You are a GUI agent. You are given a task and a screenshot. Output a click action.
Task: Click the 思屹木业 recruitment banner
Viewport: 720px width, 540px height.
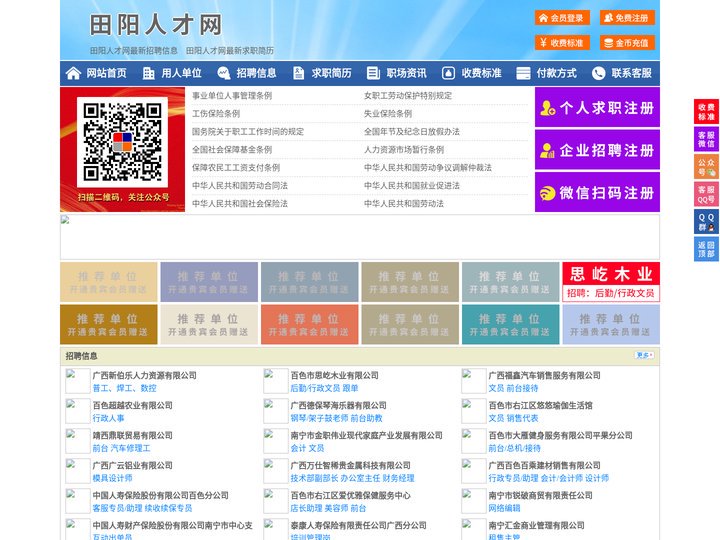pos(611,282)
